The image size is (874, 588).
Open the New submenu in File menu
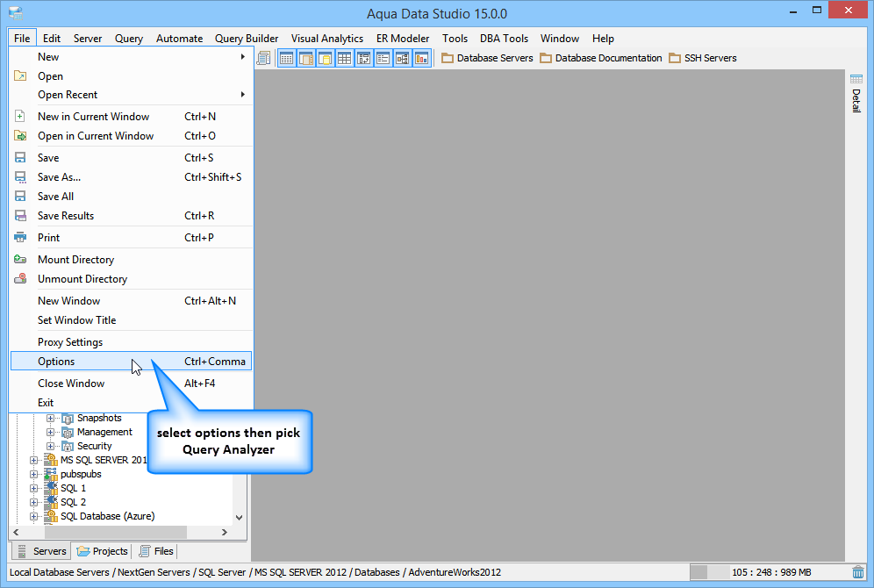pyautogui.click(x=131, y=57)
